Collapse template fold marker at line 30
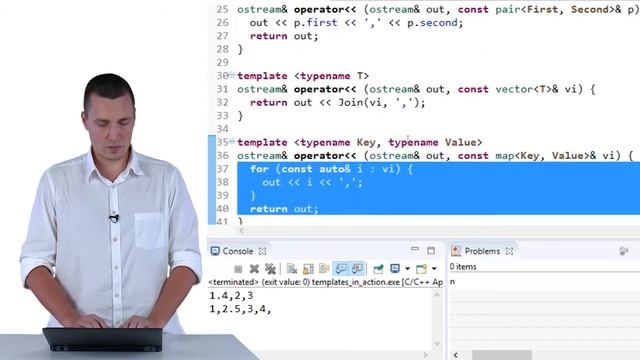Viewport: 640px width, 360px height. (232, 75)
